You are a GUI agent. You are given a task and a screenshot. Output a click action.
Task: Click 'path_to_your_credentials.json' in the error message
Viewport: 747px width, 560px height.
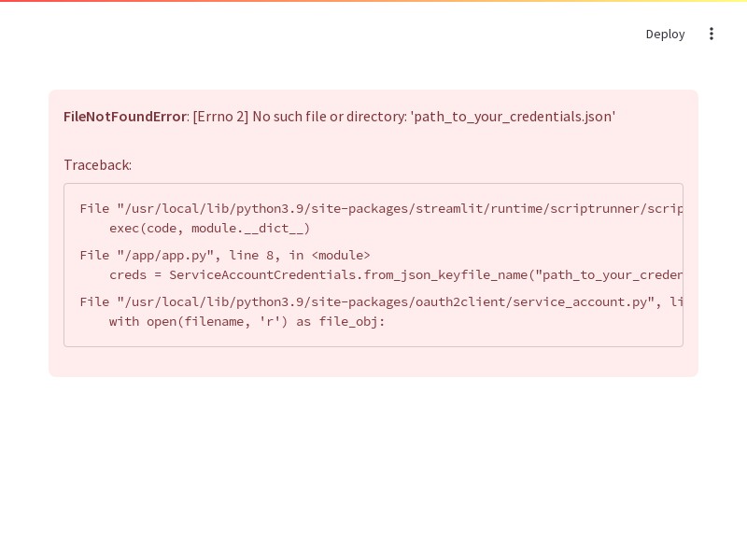513,117
